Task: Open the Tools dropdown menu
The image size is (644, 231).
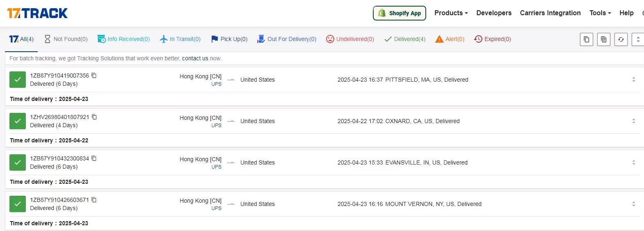Action: [x=600, y=13]
